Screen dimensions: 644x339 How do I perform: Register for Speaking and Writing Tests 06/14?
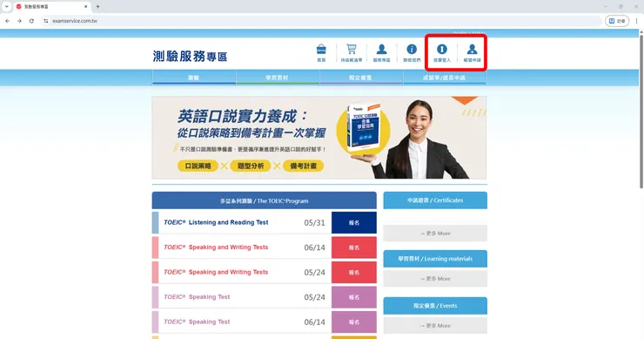(x=354, y=247)
